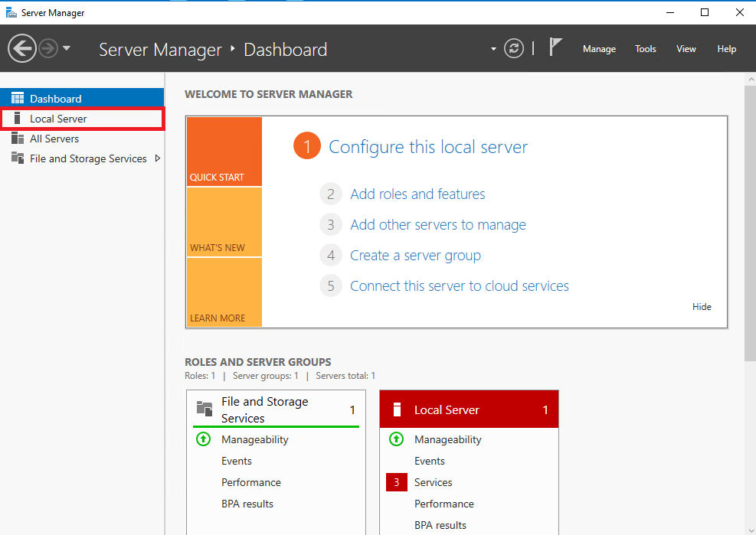
Task: Open the Help menu
Action: [x=727, y=49]
